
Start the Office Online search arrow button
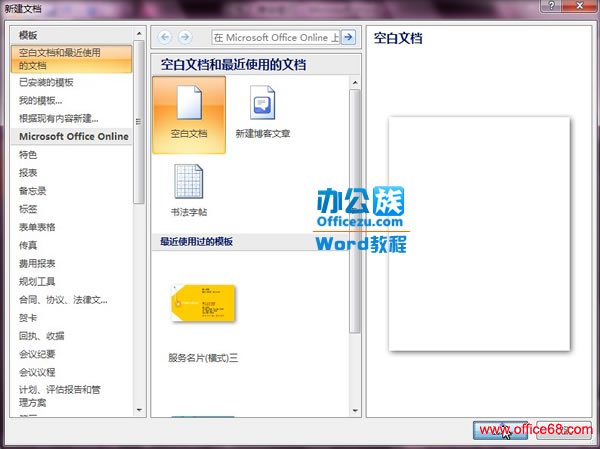pyautogui.click(x=348, y=37)
